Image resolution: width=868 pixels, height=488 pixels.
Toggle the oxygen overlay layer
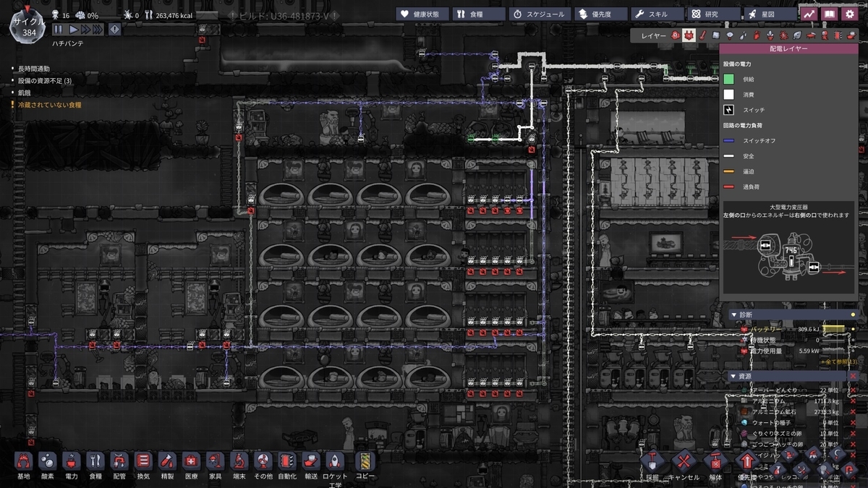(x=676, y=35)
